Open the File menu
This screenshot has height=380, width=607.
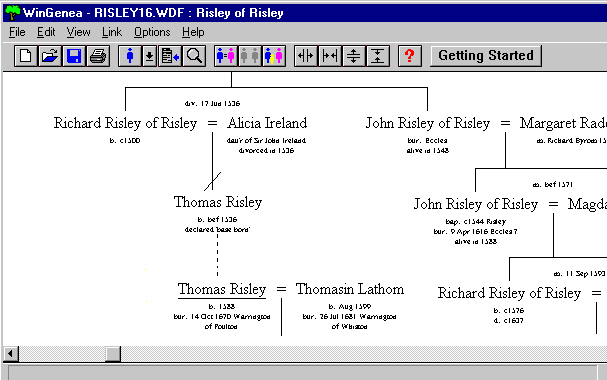pyautogui.click(x=17, y=32)
